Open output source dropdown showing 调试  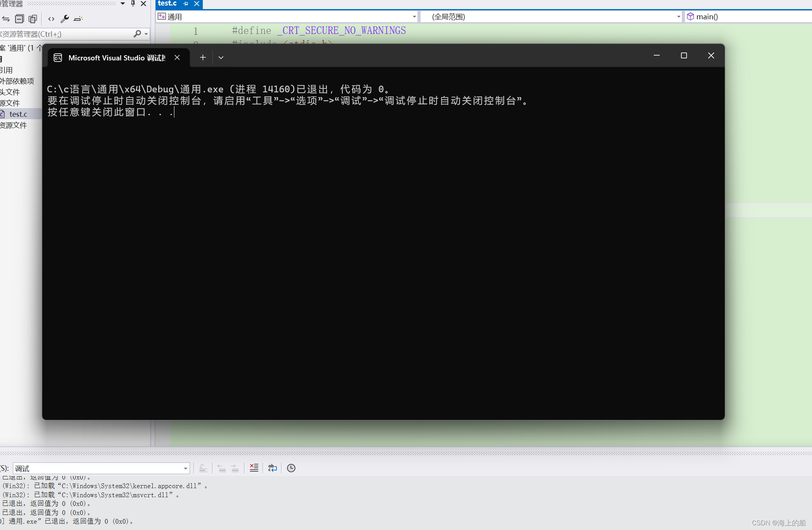(101, 468)
